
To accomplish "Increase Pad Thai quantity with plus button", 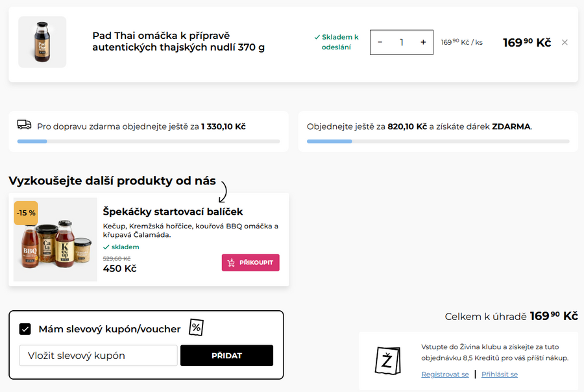I will (423, 42).
